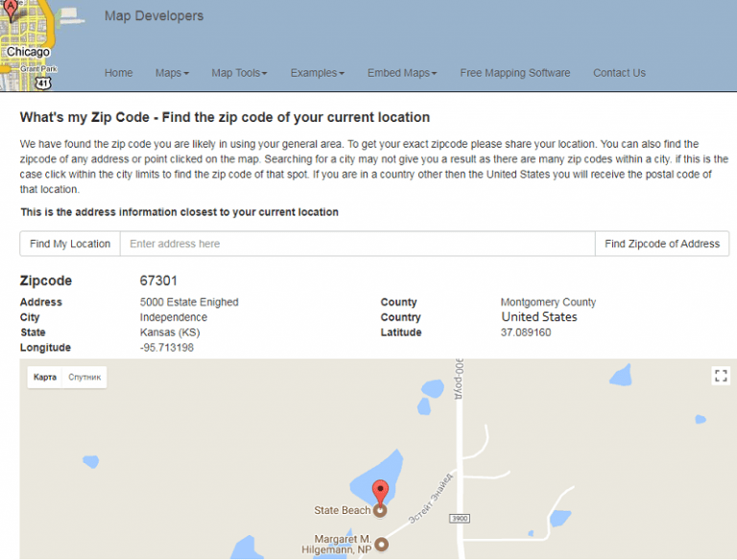
Task: Click the bold closest address information line
Action: (179, 212)
